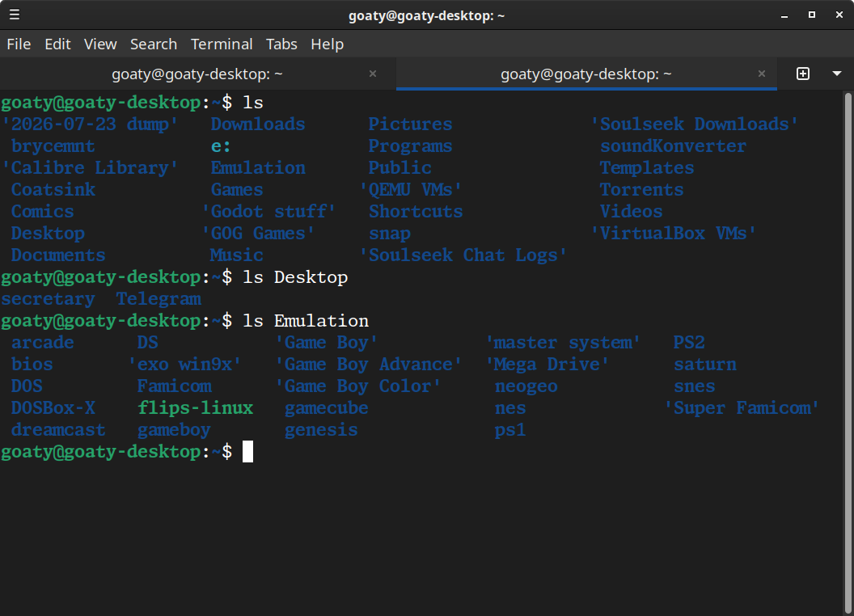The height and width of the screenshot is (616, 854).
Task: Click the 'Mega Drive' text
Action: pyautogui.click(x=547, y=364)
